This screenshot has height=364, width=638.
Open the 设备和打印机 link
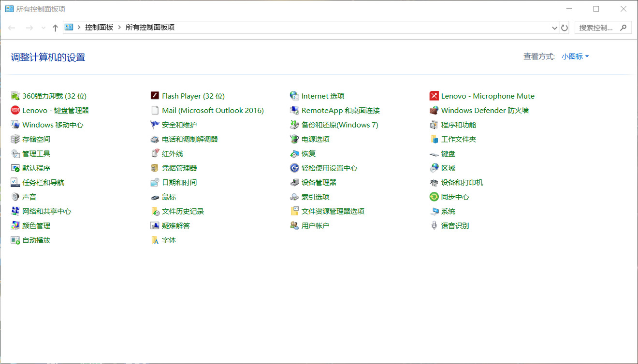coord(462,183)
